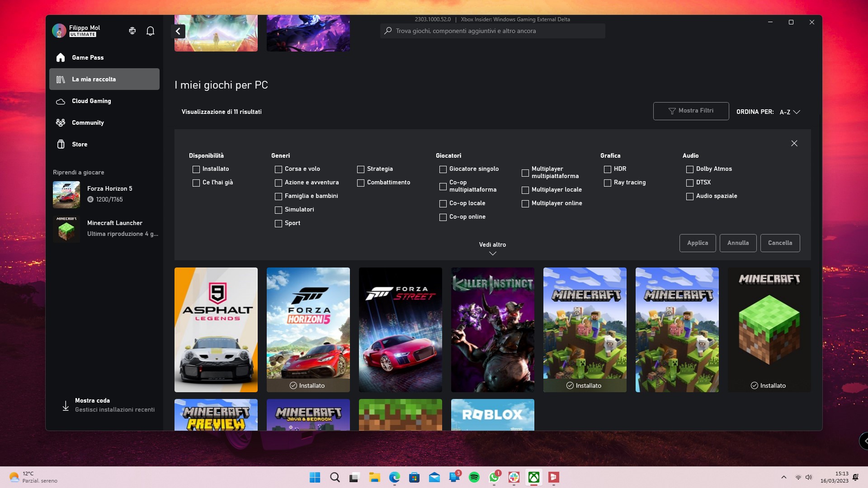Open Asphalt 9 Legends game tile
Screen dimensions: 868x488
pyautogui.click(x=216, y=330)
